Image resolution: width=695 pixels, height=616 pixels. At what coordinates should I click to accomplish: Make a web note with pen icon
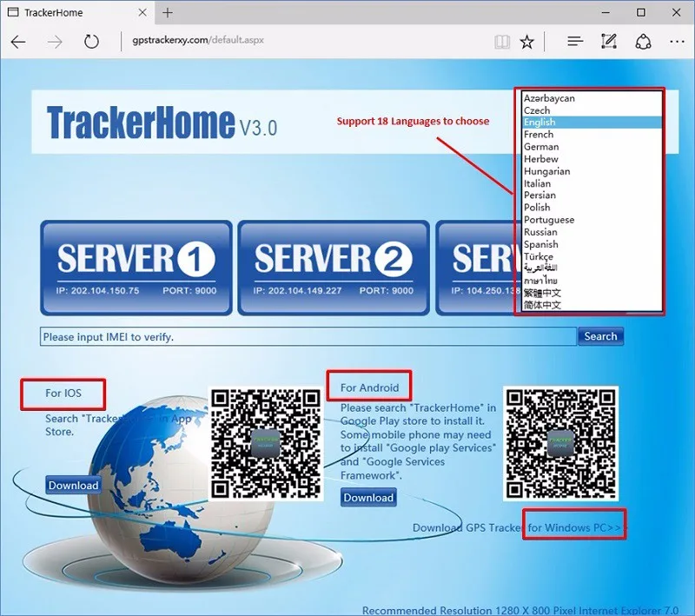(x=609, y=41)
